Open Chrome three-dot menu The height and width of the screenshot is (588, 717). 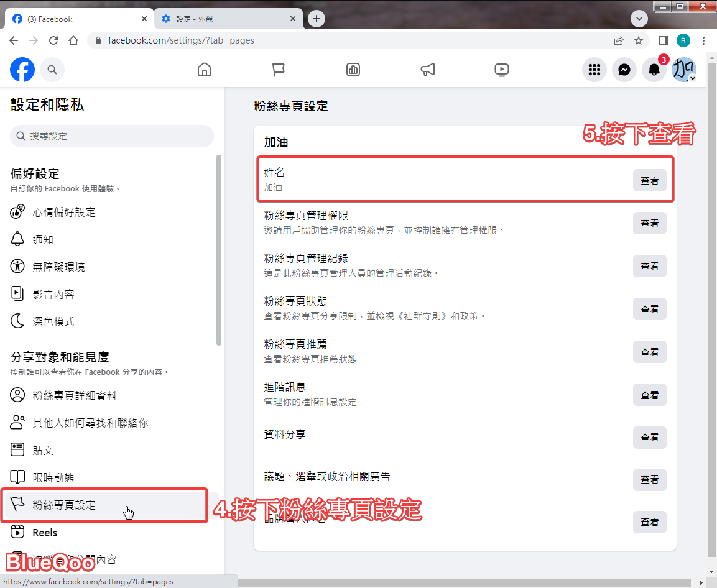pyautogui.click(x=703, y=40)
